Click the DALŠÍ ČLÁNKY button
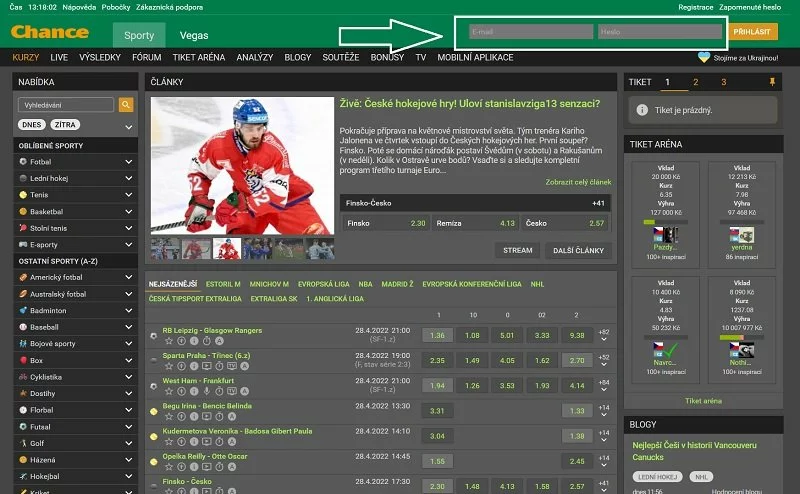 coord(578,250)
